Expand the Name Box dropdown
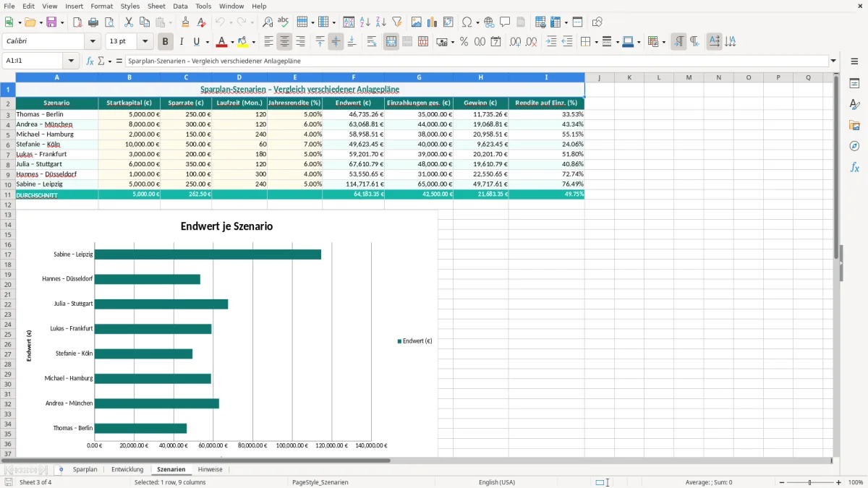868x488 pixels. pyautogui.click(x=71, y=61)
